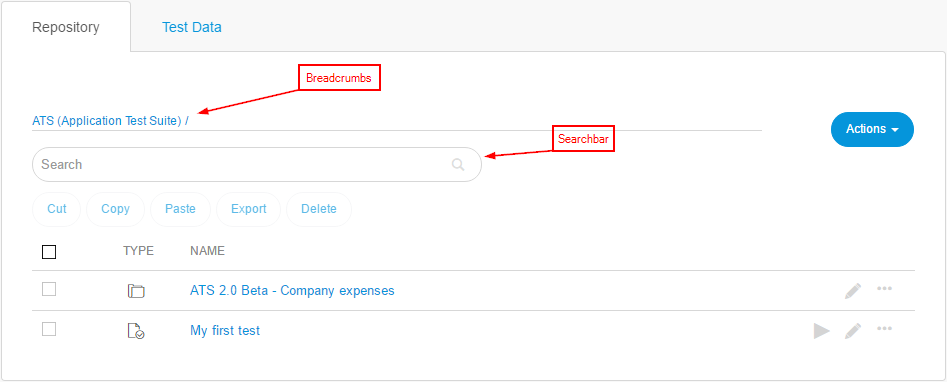Image resolution: width=947 pixels, height=382 pixels.
Task: Click the magnifier icon in the Search bar
Action: point(458,164)
